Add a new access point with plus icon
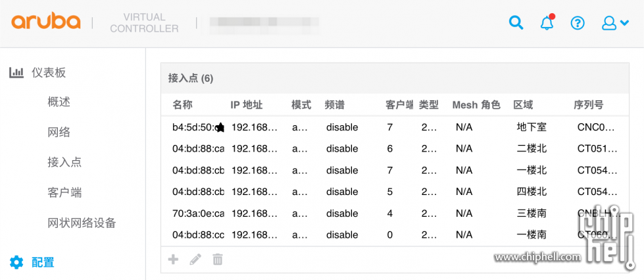 173,260
